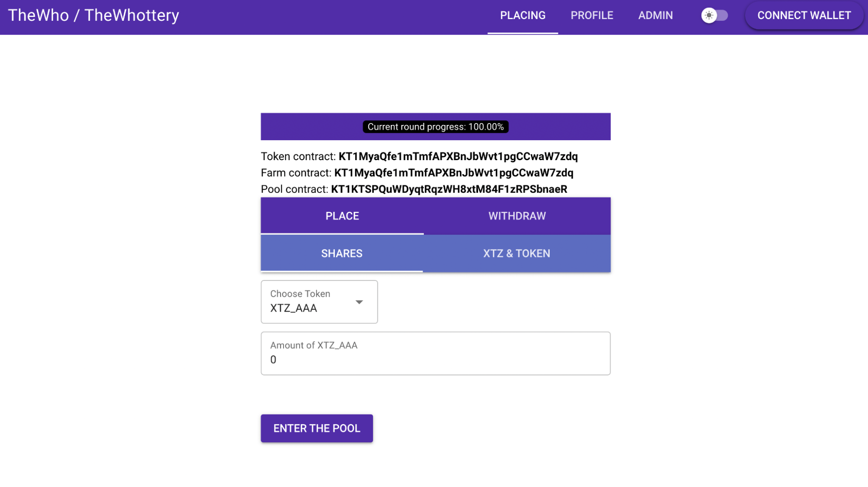Viewport: 868px width, 487px height.
Task: Switch to the Withdraw tab
Action: (x=517, y=216)
